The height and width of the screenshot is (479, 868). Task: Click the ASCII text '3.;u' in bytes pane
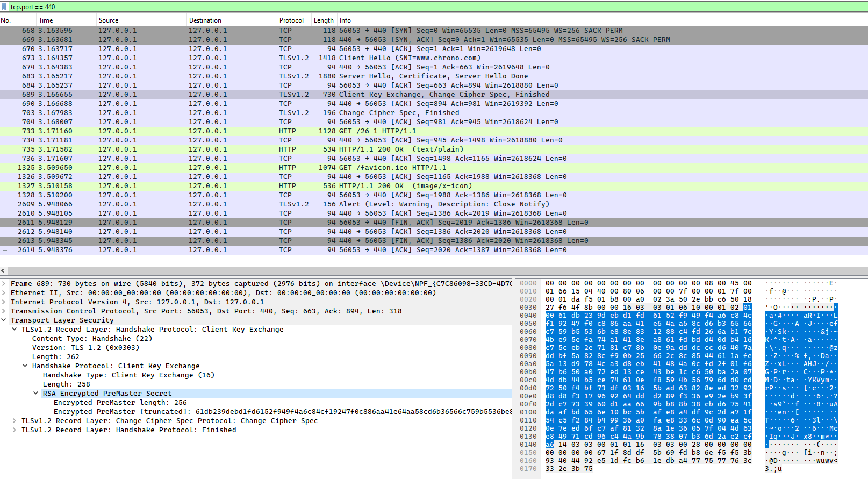pos(773,469)
